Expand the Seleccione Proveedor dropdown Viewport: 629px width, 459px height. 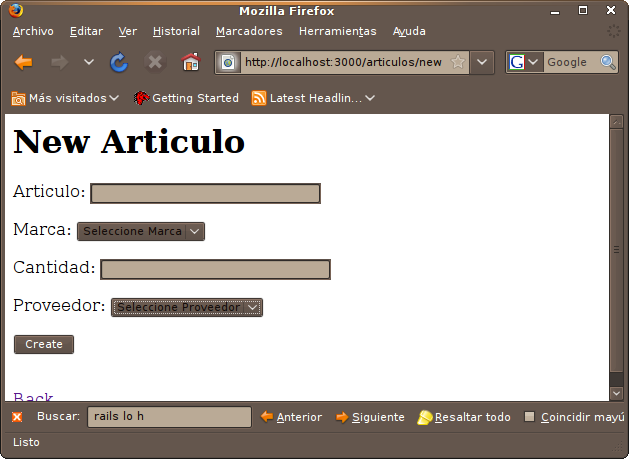[187, 307]
